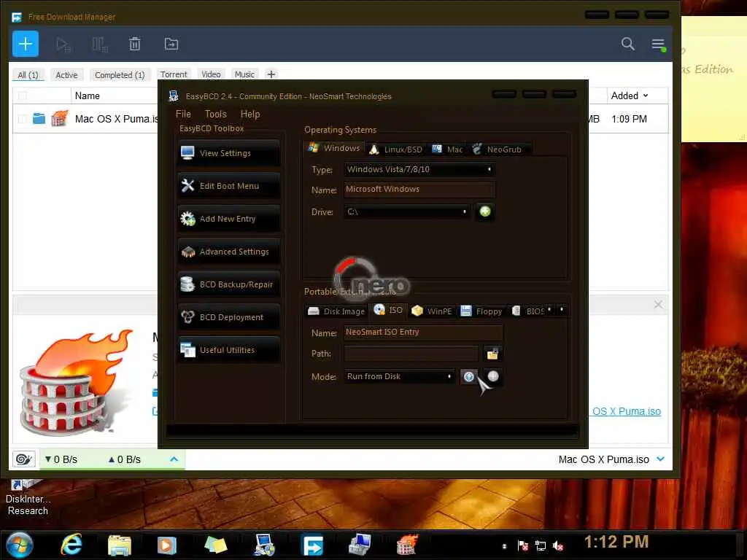Toggle the snail speed-limit mode icon
Viewport: 747px width, 560px height.
[x=24, y=459]
